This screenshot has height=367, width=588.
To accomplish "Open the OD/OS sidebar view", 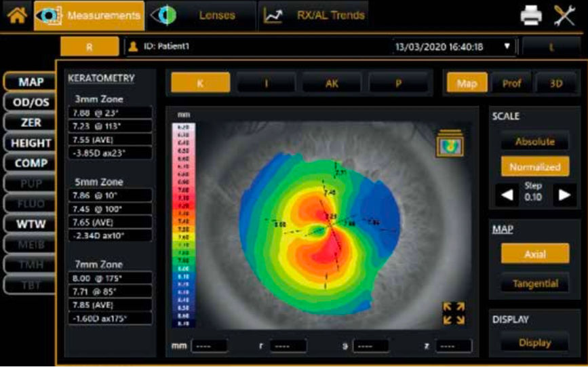I will point(30,102).
